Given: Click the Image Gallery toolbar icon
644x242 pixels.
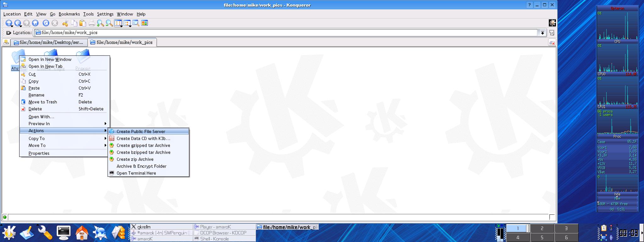Looking at the screenshot, I should [145, 23].
